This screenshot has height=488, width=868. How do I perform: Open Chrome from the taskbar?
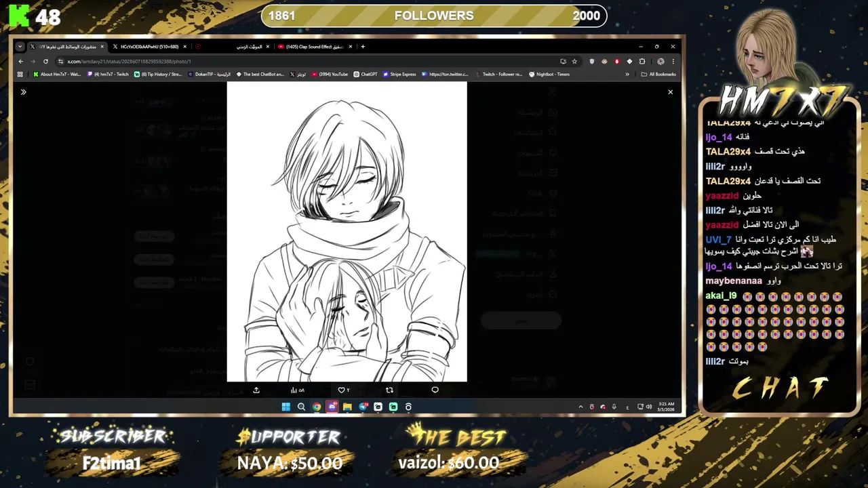point(317,407)
